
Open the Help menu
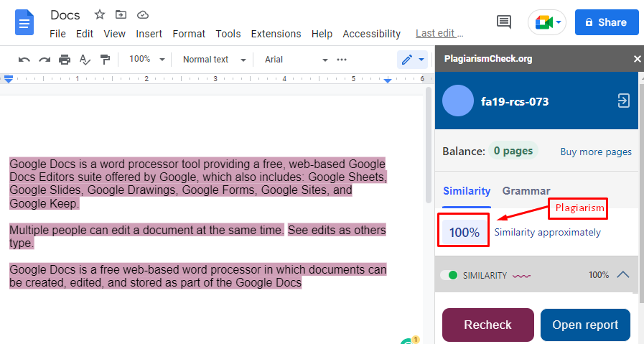tap(322, 34)
